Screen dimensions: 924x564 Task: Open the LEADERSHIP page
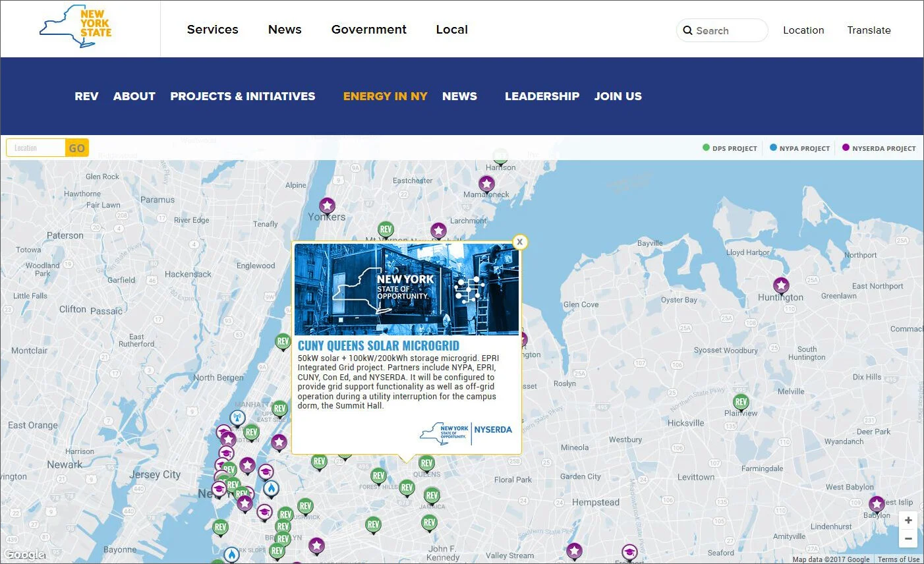[x=542, y=96]
